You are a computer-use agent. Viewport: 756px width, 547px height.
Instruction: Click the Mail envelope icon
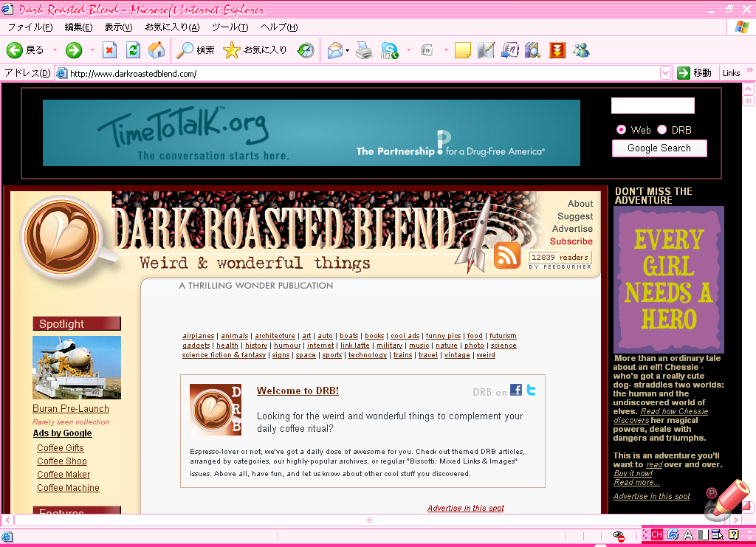[x=334, y=50]
